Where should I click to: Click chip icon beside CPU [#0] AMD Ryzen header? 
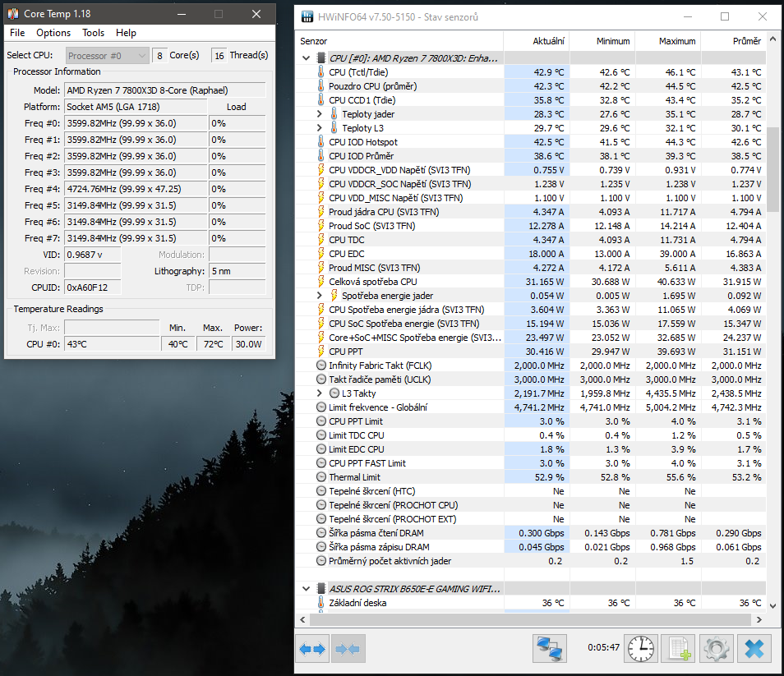pyautogui.click(x=321, y=58)
